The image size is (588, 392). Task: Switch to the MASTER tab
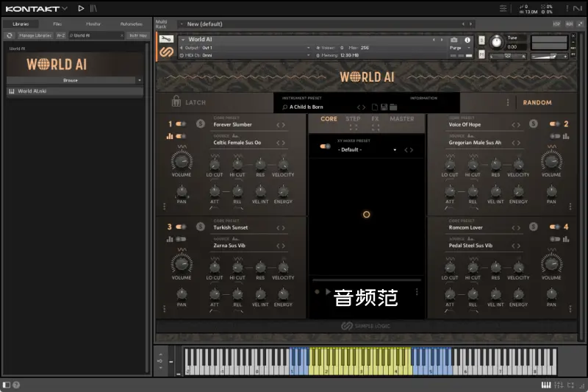coord(401,118)
